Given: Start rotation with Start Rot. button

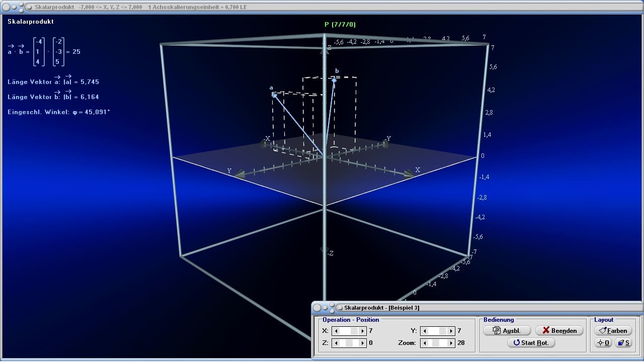Looking at the screenshot, I should [x=531, y=342].
